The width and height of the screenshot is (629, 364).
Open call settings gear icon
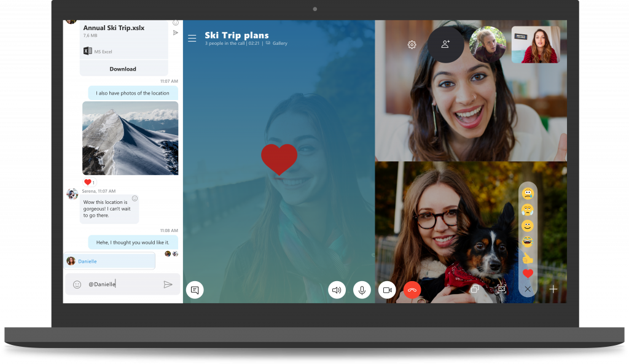(412, 45)
